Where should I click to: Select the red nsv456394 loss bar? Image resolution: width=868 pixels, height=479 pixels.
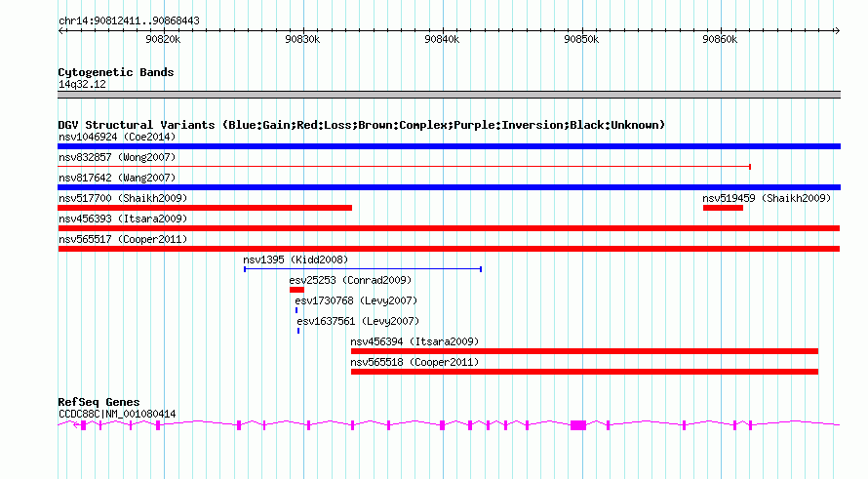[584, 351]
